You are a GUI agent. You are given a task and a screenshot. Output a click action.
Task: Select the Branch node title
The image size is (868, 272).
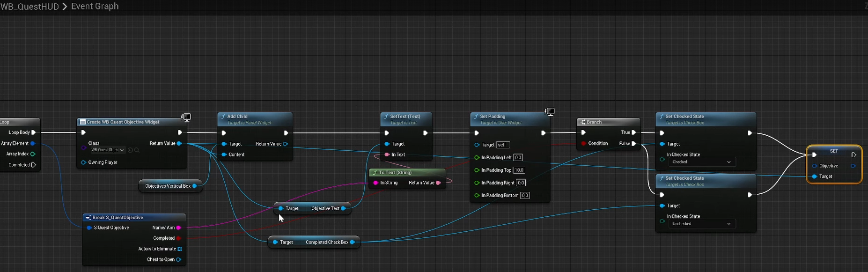click(594, 122)
